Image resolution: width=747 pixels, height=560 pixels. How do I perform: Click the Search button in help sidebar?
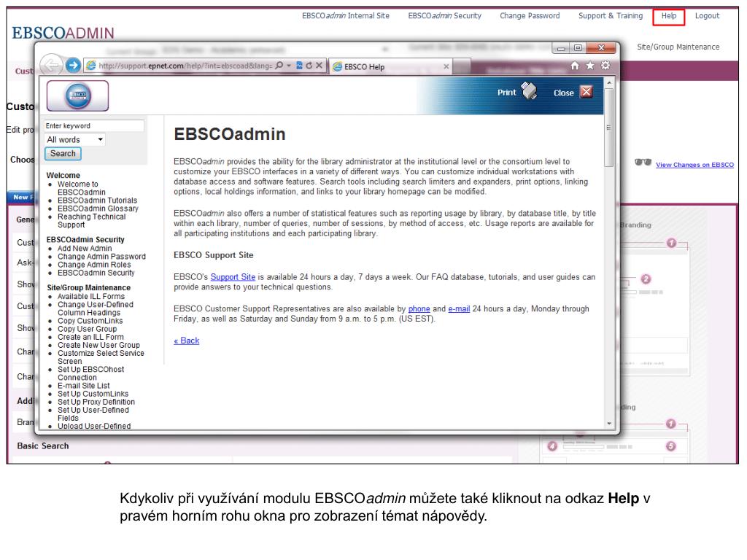pos(63,153)
